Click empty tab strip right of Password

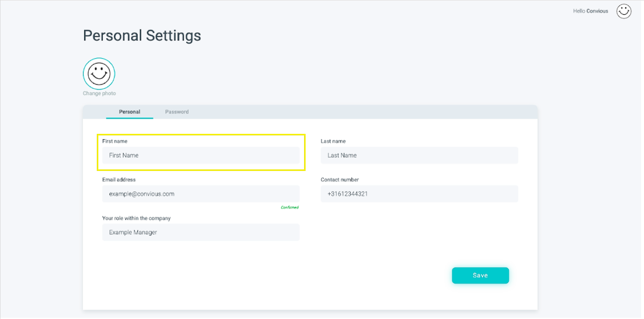click(352, 112)
